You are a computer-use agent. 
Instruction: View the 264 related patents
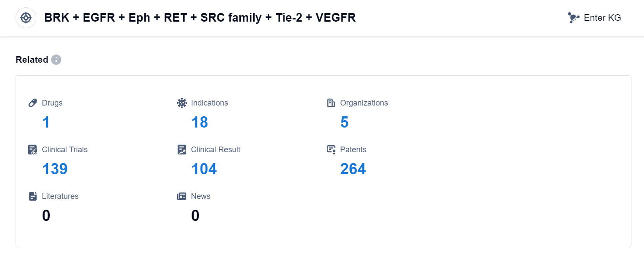353,169
